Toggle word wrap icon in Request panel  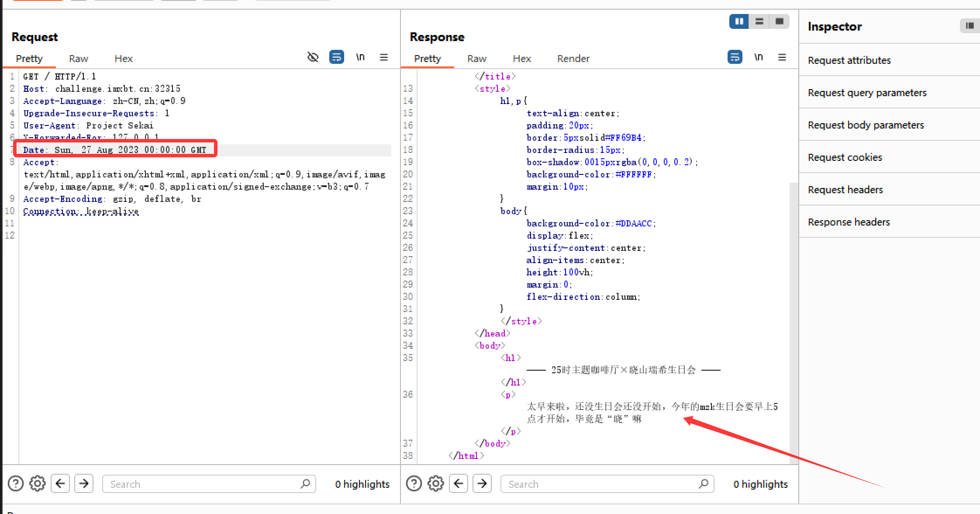[336, 57]
